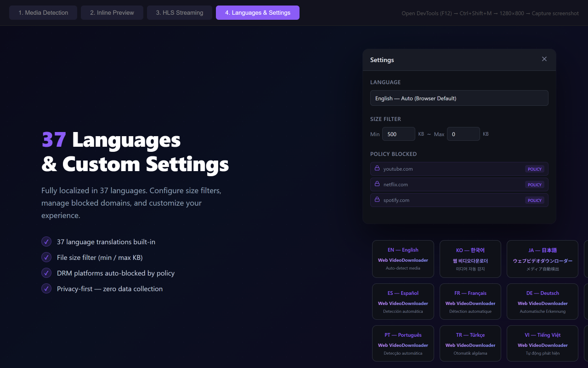Click checkmark icon for 37 language translations
This screenshot has height=368, width=588.
46,241
